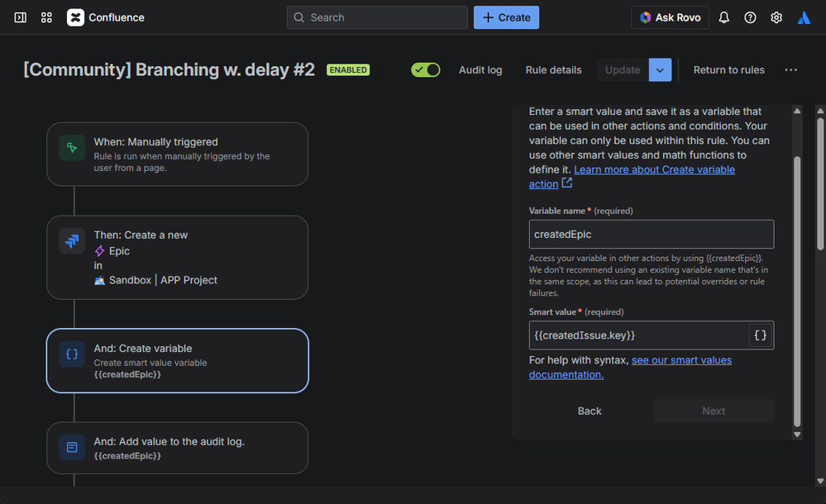Screen dimensions: 826x504
Task: Click the Ask Rovo button
Action: tap(670, 17)
